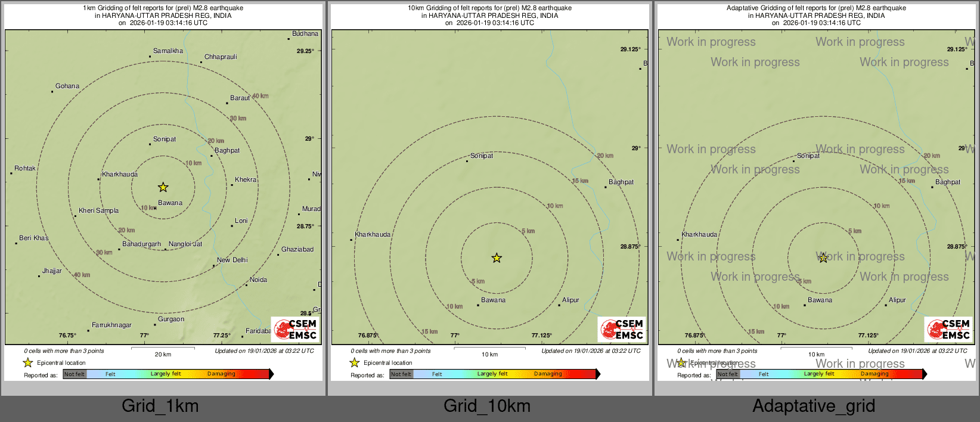Click the 'Damaging' swatch in the Adaptative_grid legend
The image size is (980, 422).
tap(874, 374)
